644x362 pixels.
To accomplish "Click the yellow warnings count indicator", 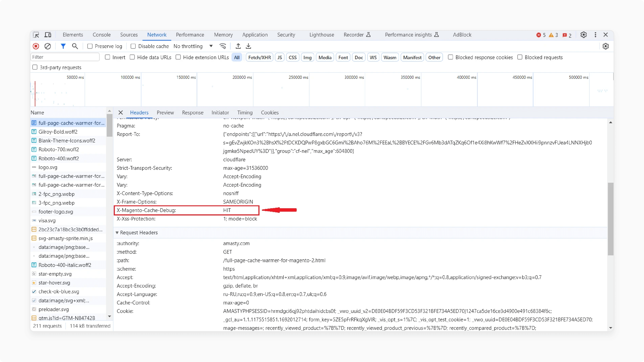I will click(553, 35).
